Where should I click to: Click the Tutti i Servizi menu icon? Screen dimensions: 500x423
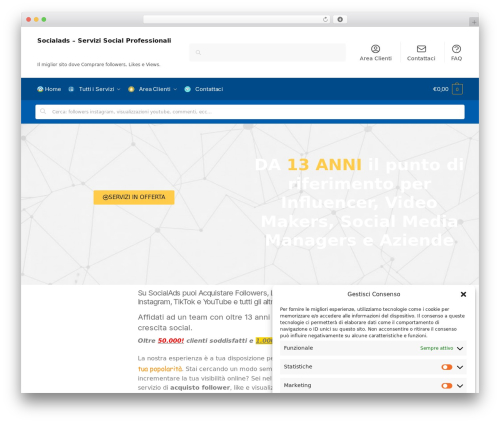(71, 89)
